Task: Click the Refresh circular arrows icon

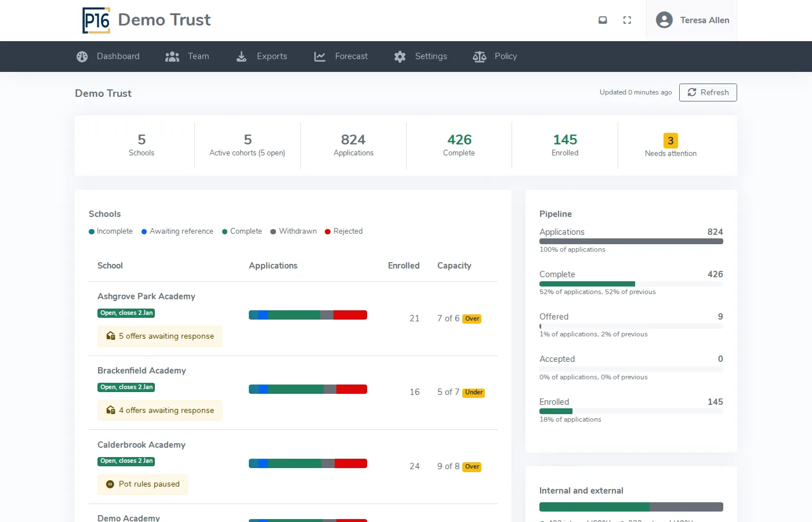Action: click(692, 92)
